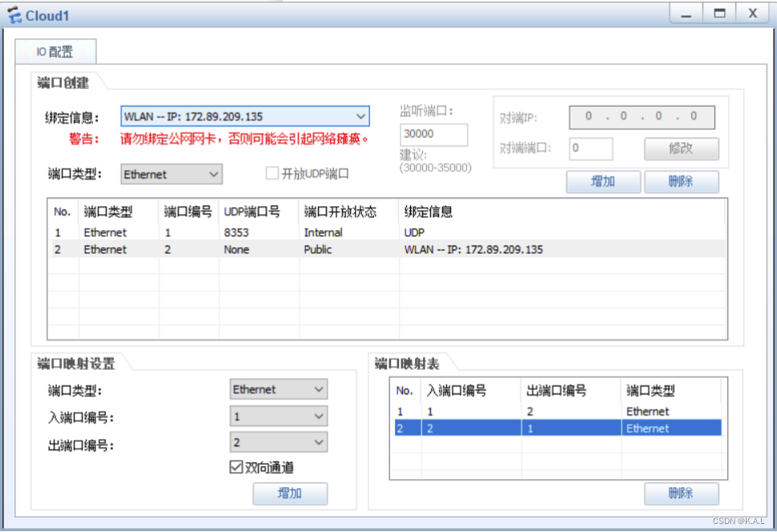Screen dimensions: 777x532
Task: Open the 绑定信息 WLAN dropdown
Action: coord(245,116)
